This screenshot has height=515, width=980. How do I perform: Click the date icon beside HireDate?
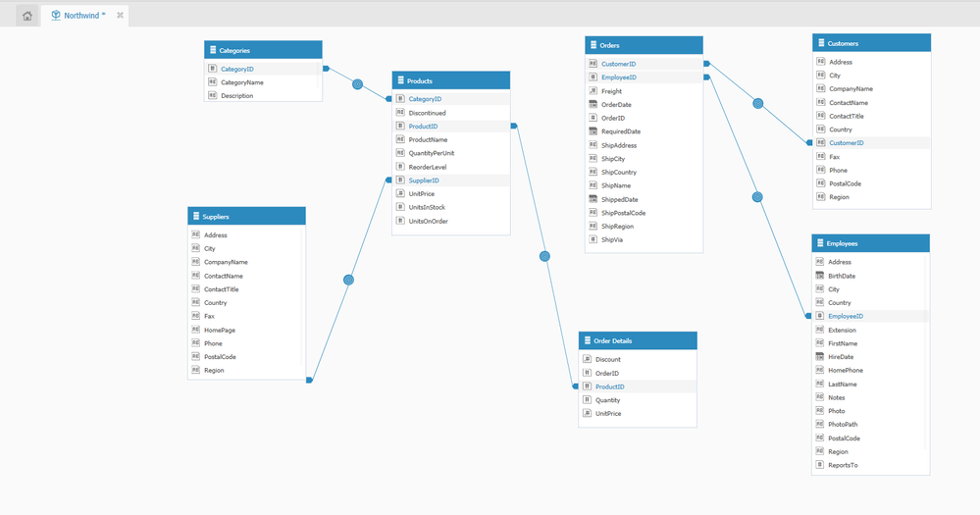click(x=820, y=356)
